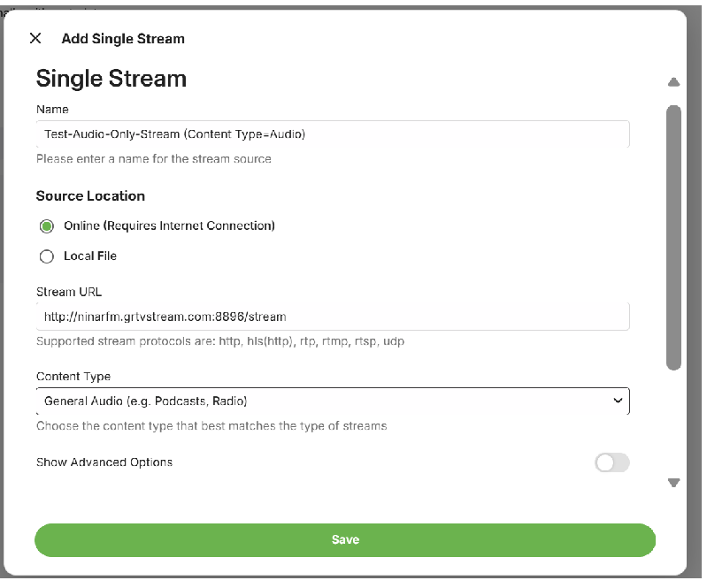The height and width of the screenshot is (588, 707).
Task: Click the scrollbar down arrow
Action: [x=673, y=483]
